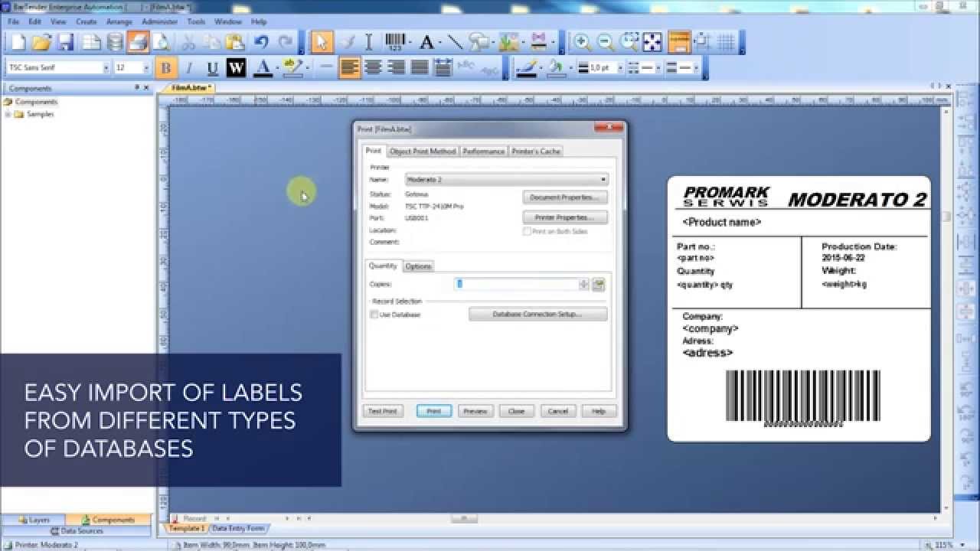Align text left
The image size is (980, 551).
click(350, 67)
